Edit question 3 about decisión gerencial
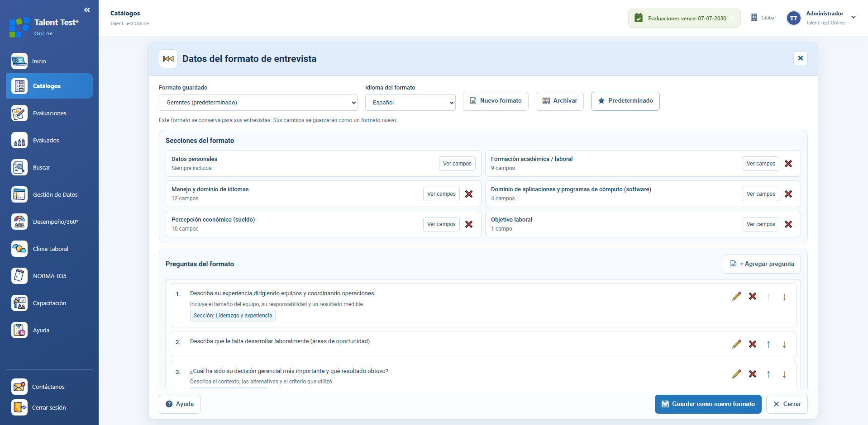This screenshot has height=425, width=868. 737,374
